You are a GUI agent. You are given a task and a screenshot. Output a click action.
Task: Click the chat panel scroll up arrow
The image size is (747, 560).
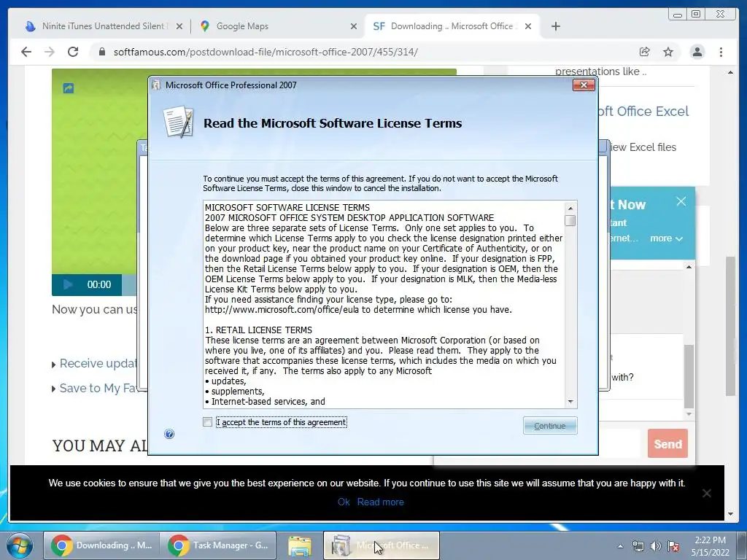pyautogui.click(x=689, y=267)
